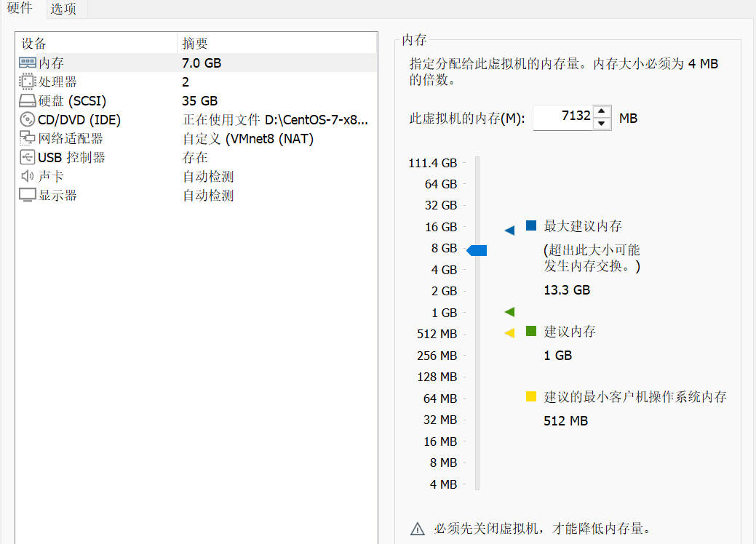Viewport: 756px width, 544px height.
Task: Click the blue maximum recommended memory marker
Action: coord(509,231)
